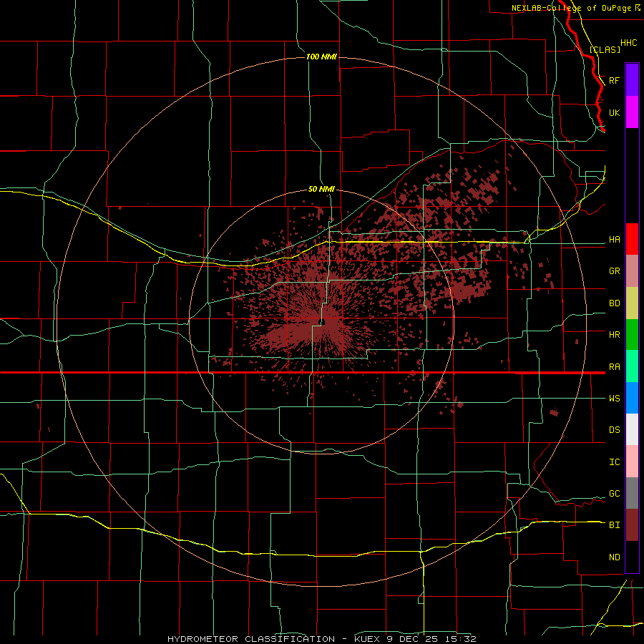Click the BI dark-red legend swatch
Viewport: 644px width, 644px height.
[632, 525]
